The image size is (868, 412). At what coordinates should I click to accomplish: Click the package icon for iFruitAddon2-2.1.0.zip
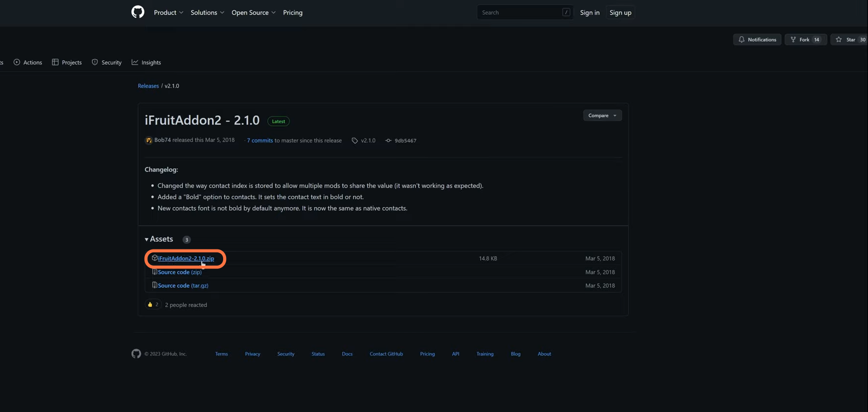(x=154, y=258)
